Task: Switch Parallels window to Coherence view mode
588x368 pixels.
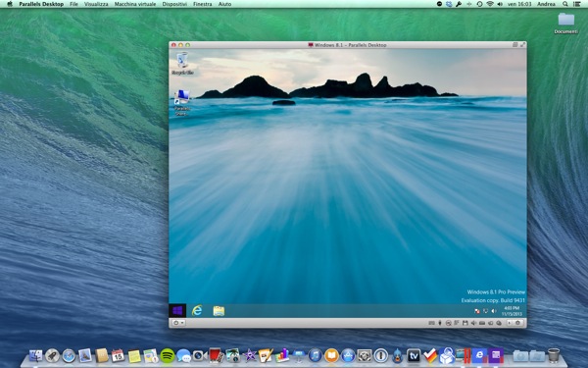Action: tap(515, 45)
